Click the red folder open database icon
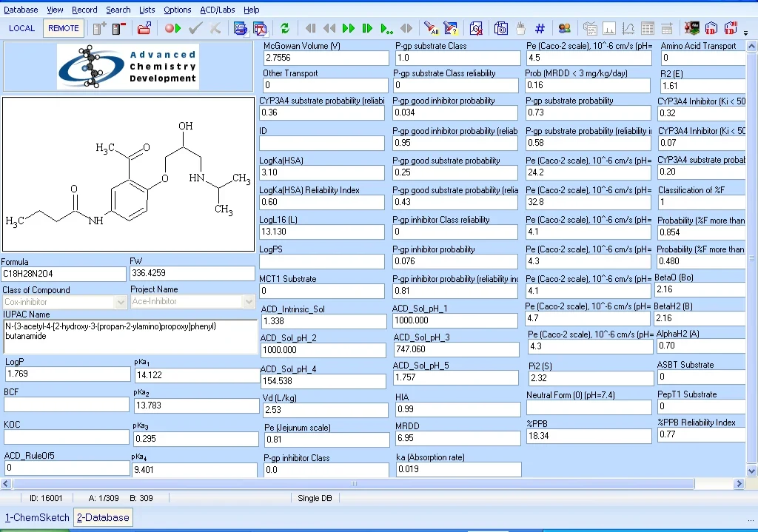 coord(144,29)
